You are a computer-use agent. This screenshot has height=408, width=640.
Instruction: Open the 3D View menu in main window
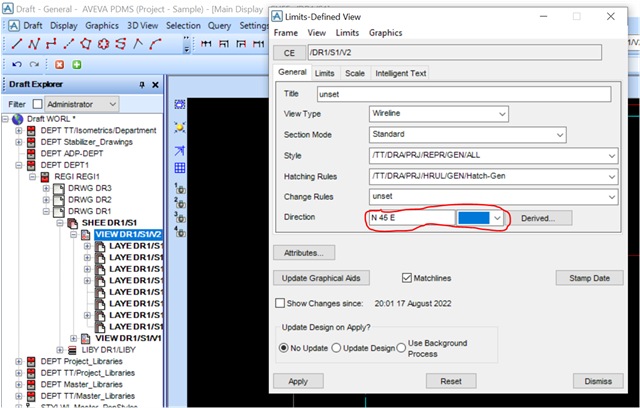(x=142, y=25)
